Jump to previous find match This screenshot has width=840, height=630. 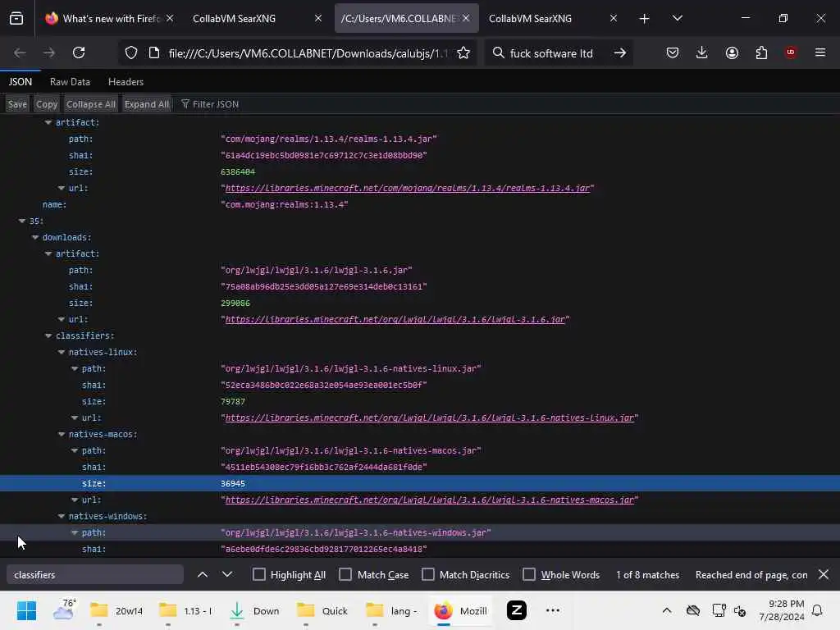[203, 574]
